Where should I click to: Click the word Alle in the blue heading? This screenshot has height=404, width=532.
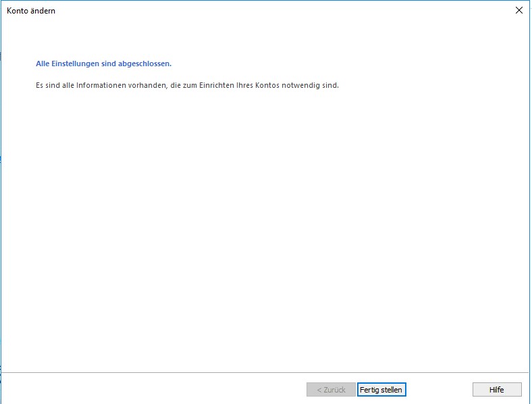(42, 64)
